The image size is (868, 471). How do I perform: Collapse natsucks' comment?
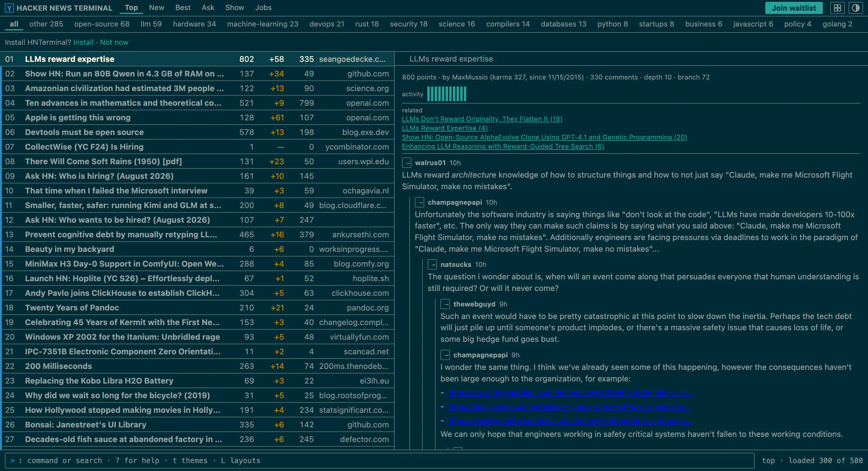pos(432,265)
